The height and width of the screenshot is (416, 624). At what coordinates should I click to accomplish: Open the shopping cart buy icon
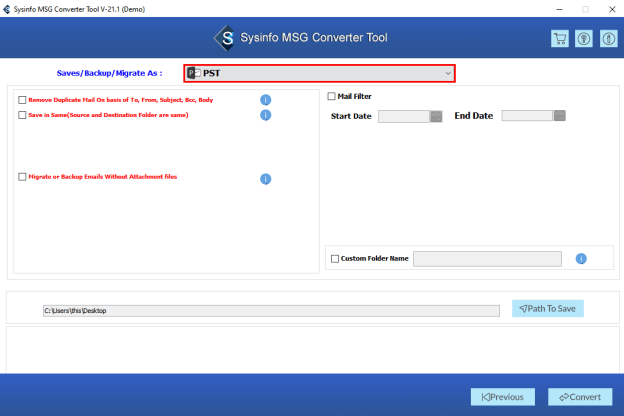(x=560, y=39)
